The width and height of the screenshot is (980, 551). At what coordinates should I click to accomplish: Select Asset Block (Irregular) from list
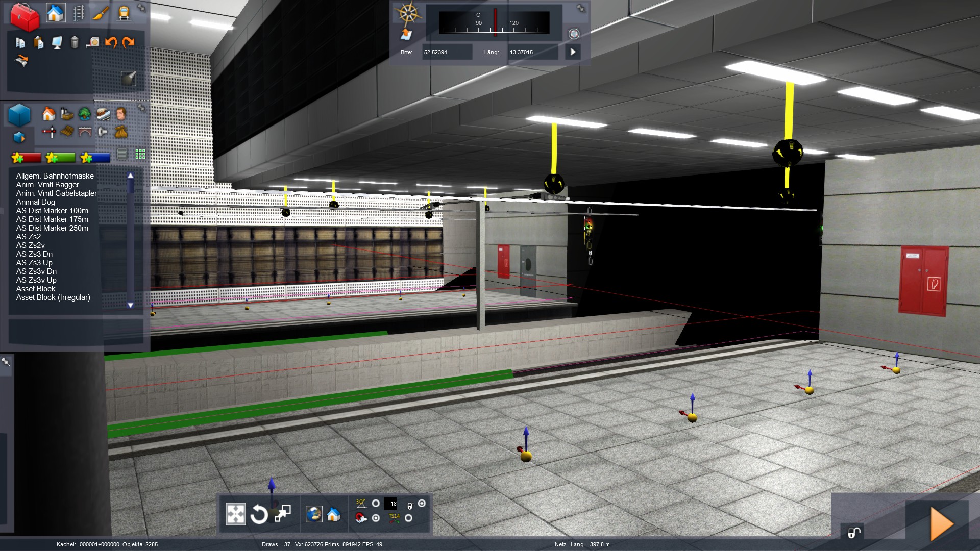pyautogui.click(x=53, y=297)
